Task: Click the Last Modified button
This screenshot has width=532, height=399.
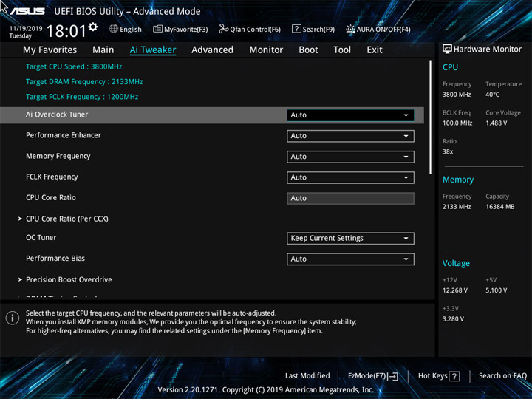Action: tap(307, 375)
